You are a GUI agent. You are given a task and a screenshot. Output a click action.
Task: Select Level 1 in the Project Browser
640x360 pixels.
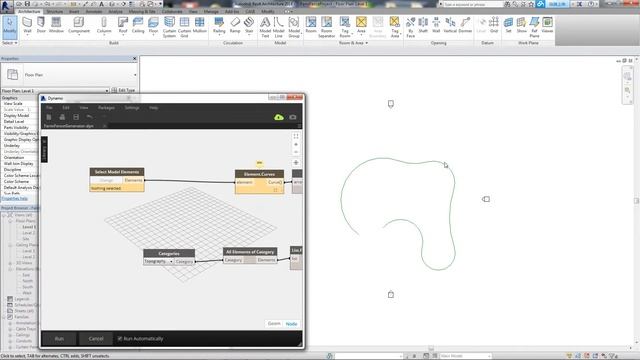29,227
